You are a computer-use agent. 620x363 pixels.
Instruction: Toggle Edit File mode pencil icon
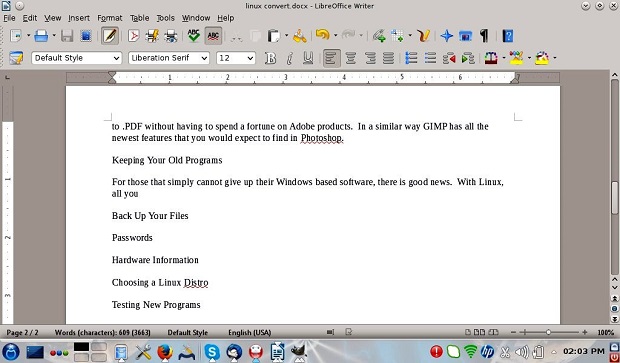[x=110, y=36]
